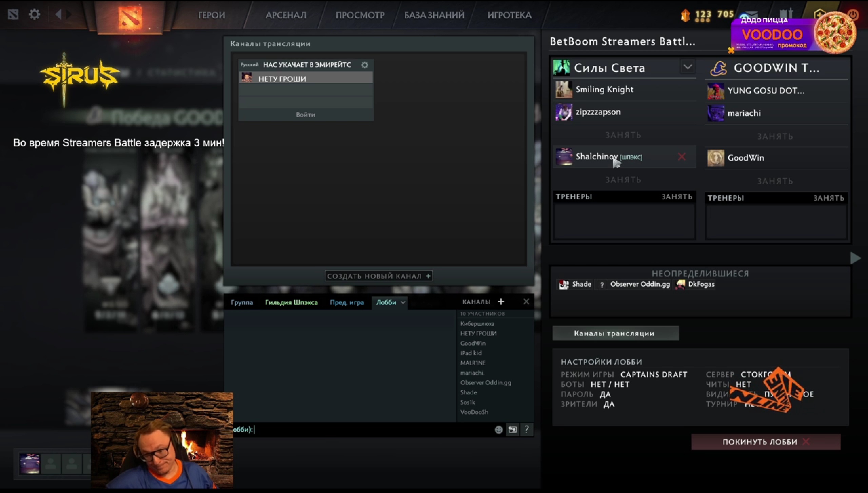Switch to Гильдия Шпэкса chat tab
The height and width of the screenshot is (493, 868).
coord(291,303)
